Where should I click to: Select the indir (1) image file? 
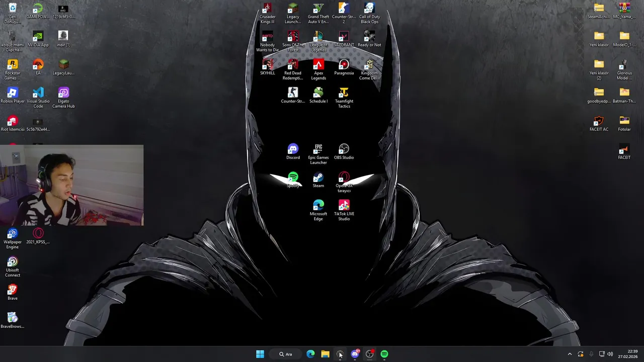(x=63, y=39)
